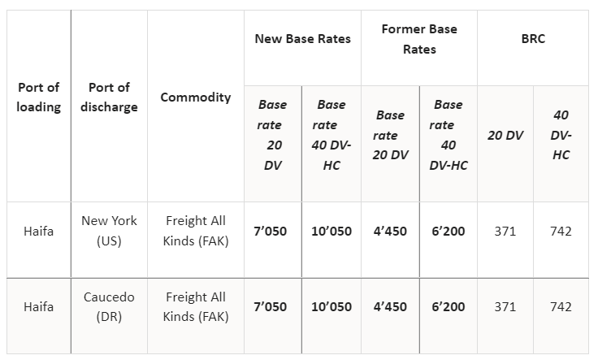Click the BRC column group header
The height and width of the screenshot is (364, 598).
click(x=532, y=39)
